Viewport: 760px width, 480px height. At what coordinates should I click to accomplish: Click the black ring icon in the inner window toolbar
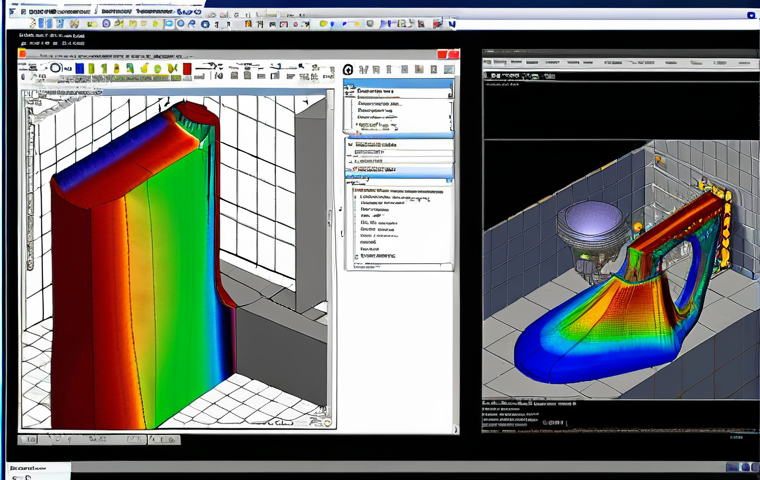coord(56,68)
